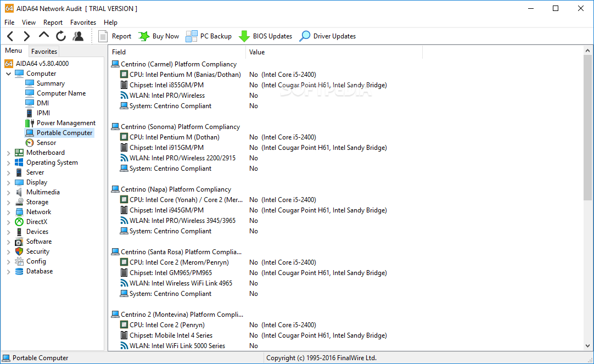Select the Portable Computer tree item

point(64,133)
